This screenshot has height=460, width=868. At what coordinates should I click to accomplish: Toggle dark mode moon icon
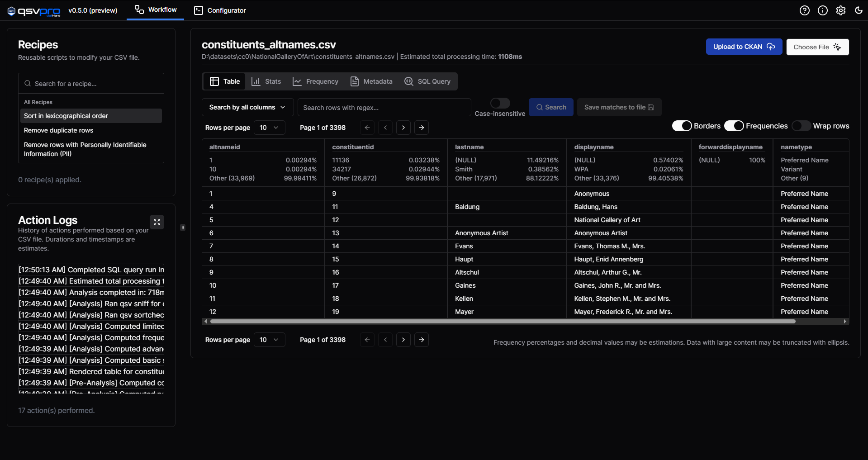pyautogui.click(x=859, y=10)
